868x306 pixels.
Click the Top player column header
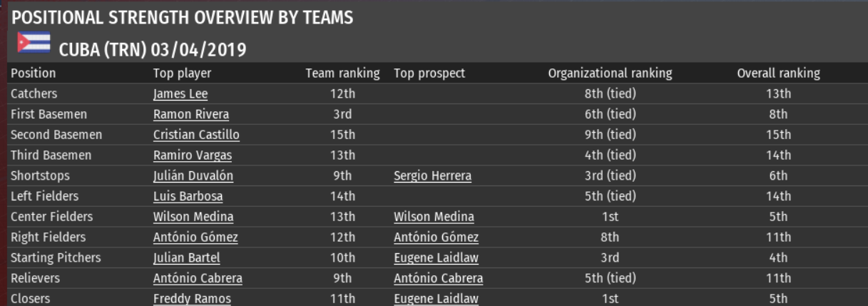point(182,73)
